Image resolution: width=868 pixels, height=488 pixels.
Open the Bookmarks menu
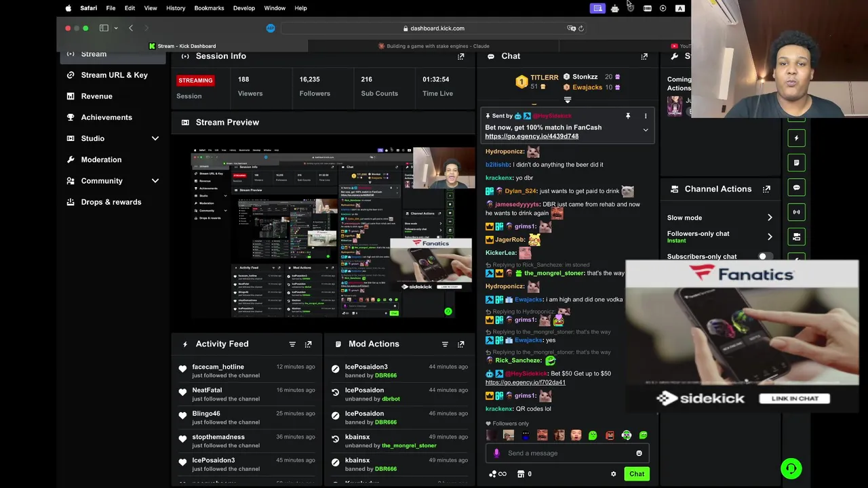[209, 8]
